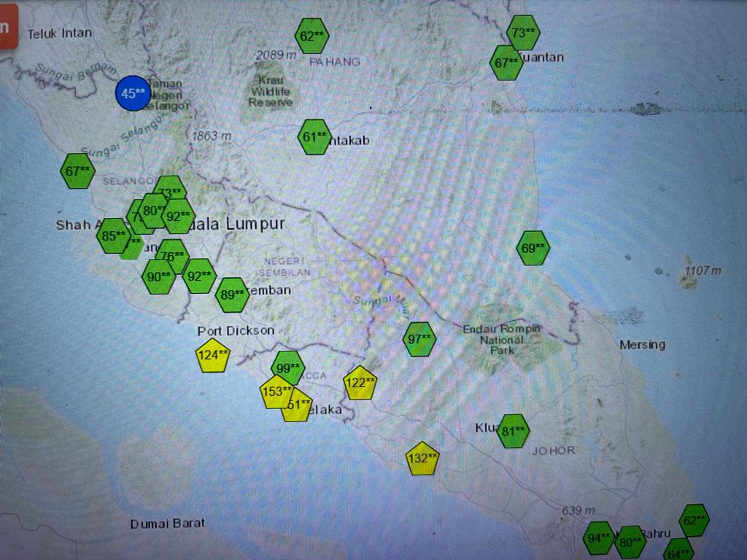Click the green 62** marker above PAHANG label

point(312,36)
